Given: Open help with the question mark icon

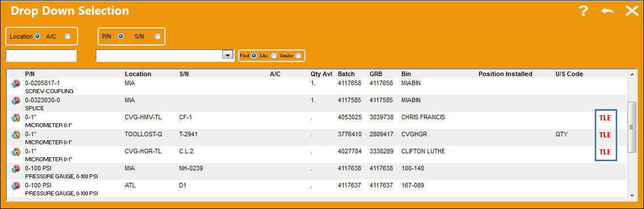Looking at the screenshot, I should (584, 11).
